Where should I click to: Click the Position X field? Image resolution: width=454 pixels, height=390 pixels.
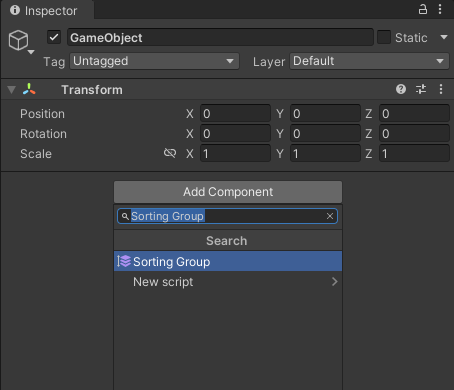[x=235, y=114]
